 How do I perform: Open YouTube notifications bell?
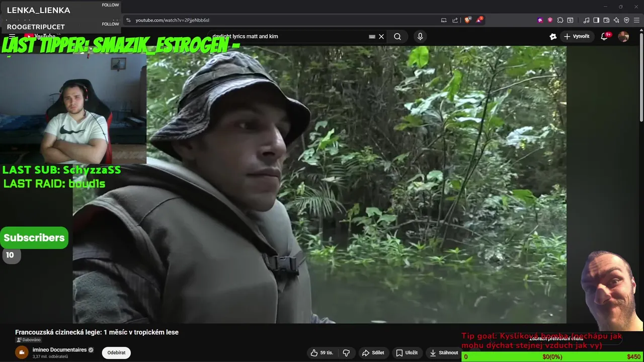pyautogui.click(x=605, y=36)
